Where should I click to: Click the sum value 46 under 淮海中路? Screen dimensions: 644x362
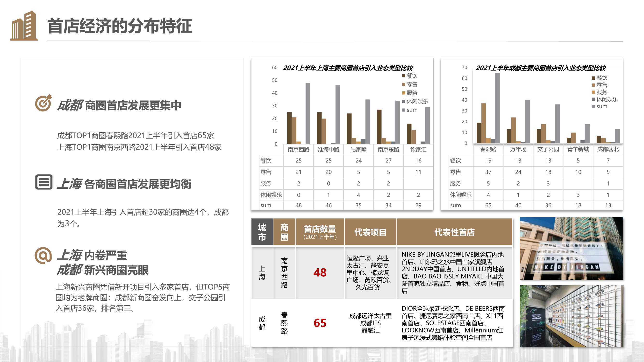[x=329, y=205]
